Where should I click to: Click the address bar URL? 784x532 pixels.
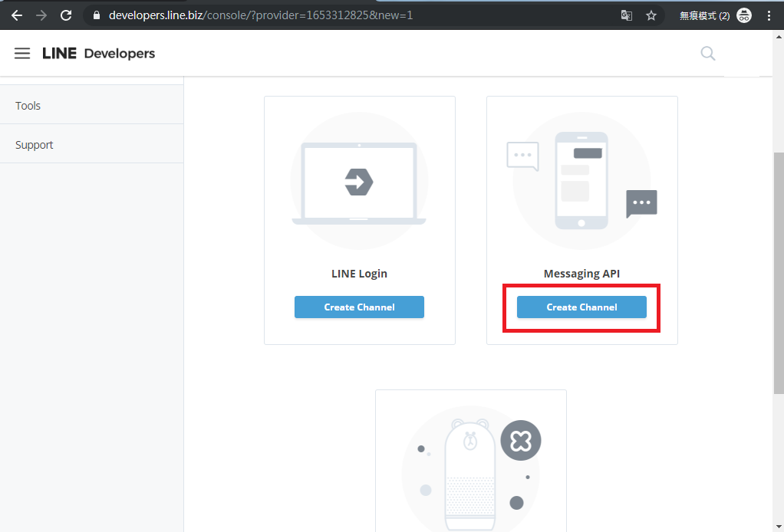tap(261, 15)
